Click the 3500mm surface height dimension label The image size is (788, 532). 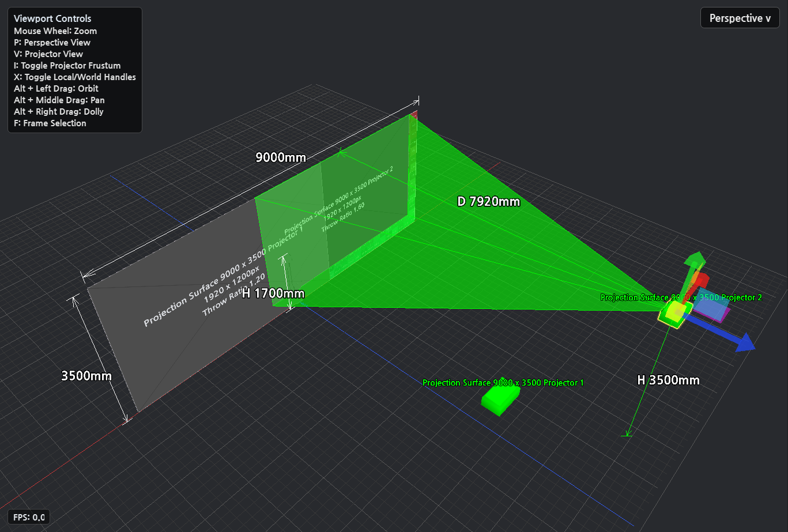tap(86, 376)
